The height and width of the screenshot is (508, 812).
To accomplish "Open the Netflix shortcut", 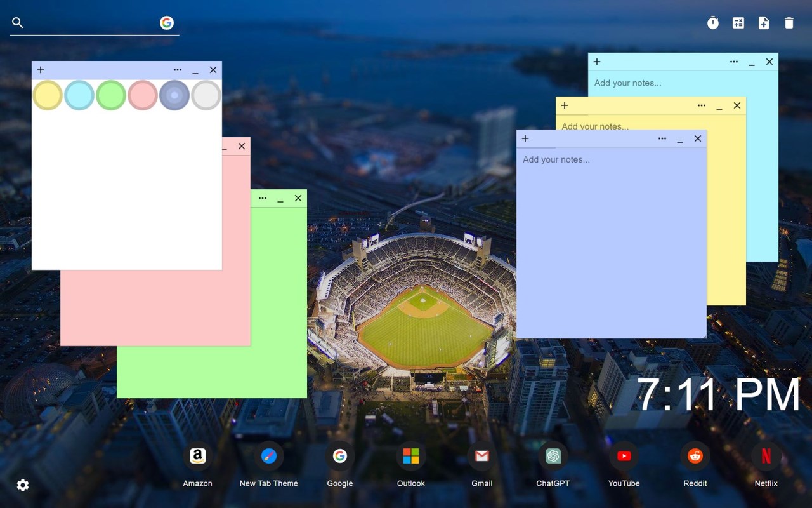I will click(x=766, y=456).
